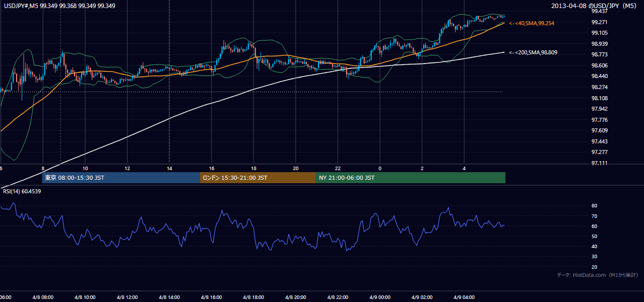Click the 200 SMA 98.809 label
Viewport: 644px width, 302px height.
[533, 52]
